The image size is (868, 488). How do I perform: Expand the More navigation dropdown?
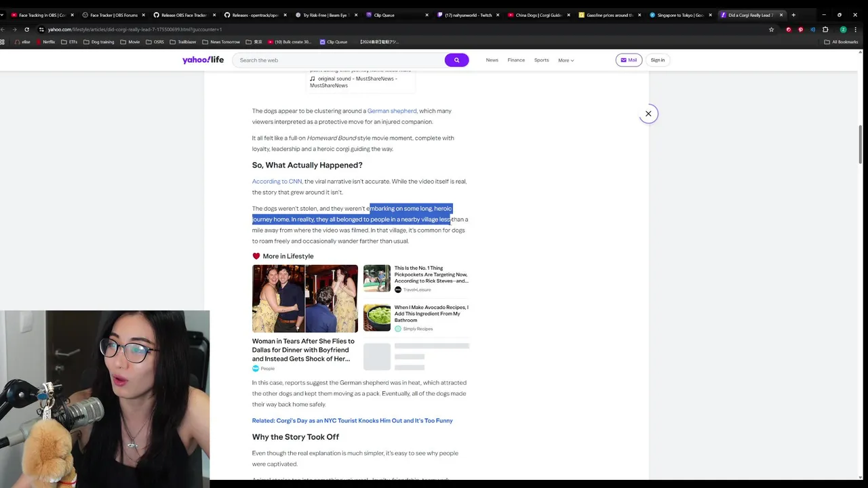(x=566, y=60)
